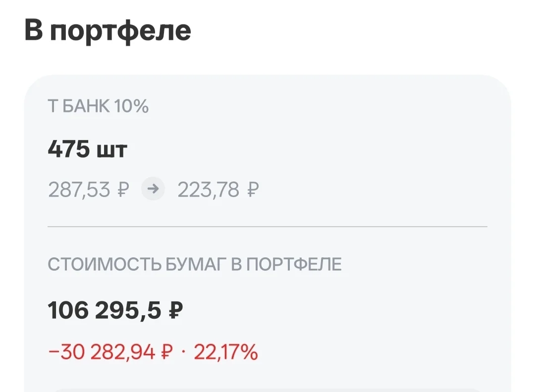Tap the ruble sign after −30 282,94
Screen dimensions: 535x392
[x=166, y=352]
